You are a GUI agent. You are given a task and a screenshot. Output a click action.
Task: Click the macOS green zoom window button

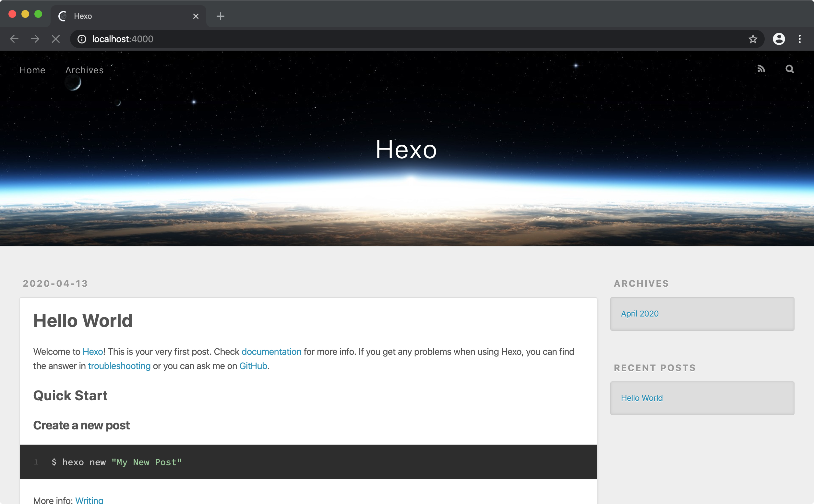click(x=38, y=14)
